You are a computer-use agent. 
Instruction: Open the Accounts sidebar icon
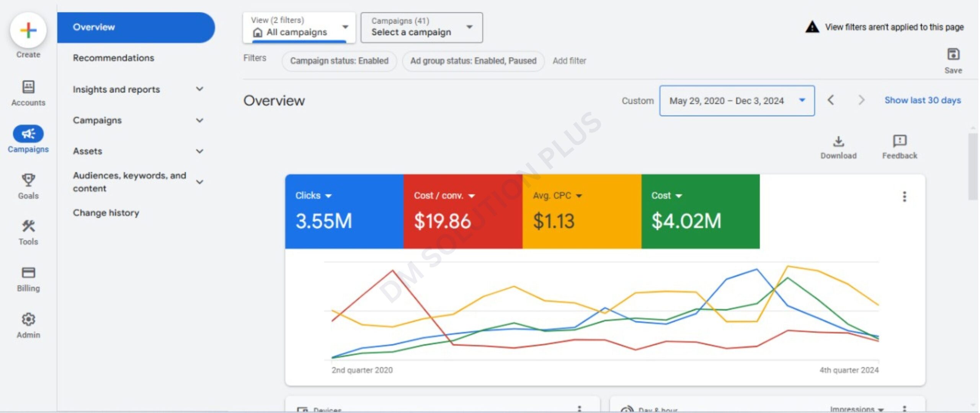[28, 87]
